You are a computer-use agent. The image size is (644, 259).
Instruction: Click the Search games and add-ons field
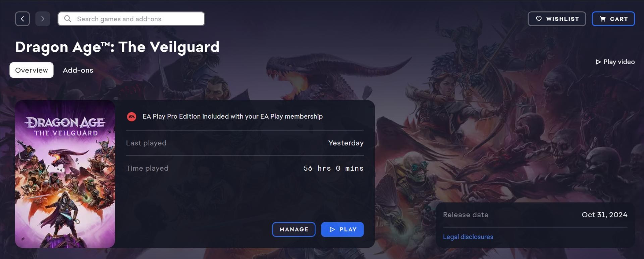pyautogui.click(x=131, y=19)
